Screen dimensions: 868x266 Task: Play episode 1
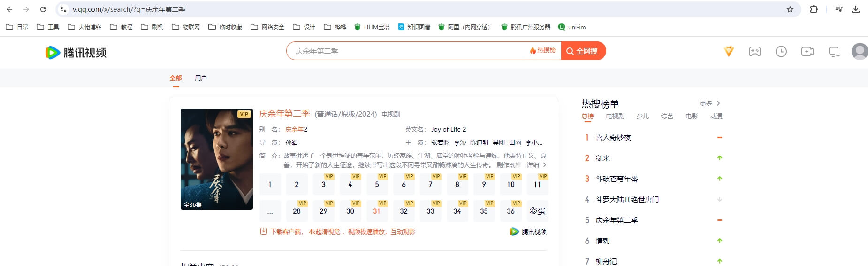270,184
